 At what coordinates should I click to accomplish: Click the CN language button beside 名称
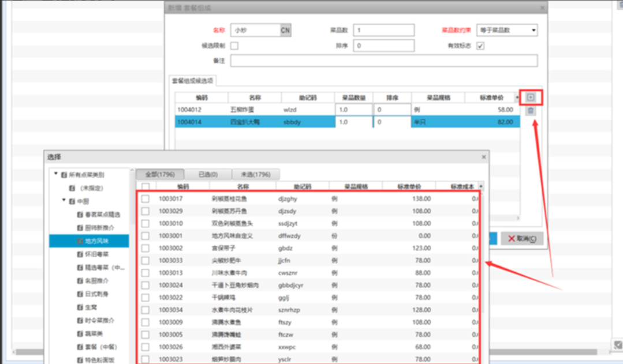(285, 30)
